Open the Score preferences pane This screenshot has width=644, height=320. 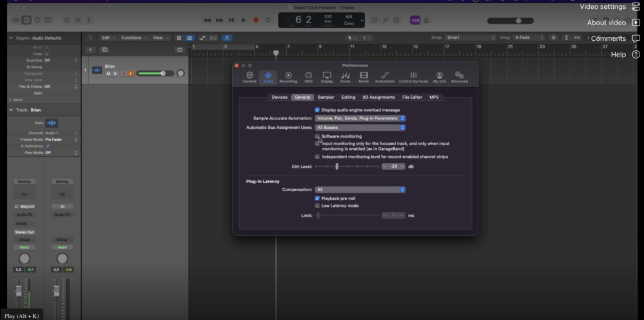(345, 77)
